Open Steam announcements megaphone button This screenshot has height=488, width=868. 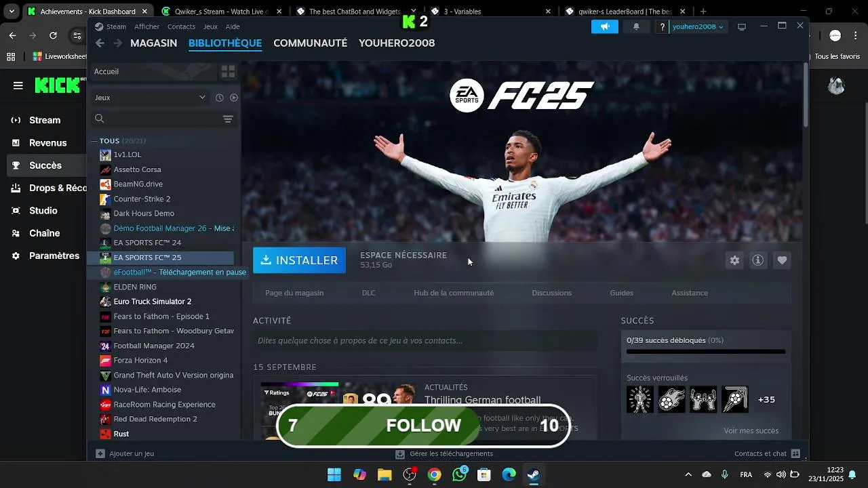(x=604, y=26)
